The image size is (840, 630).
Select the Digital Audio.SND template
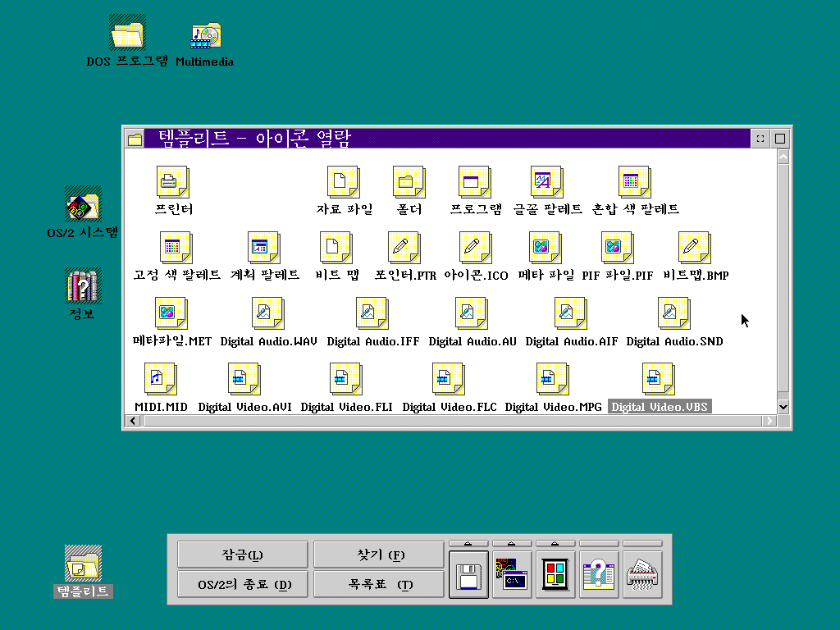click(674, 313)
